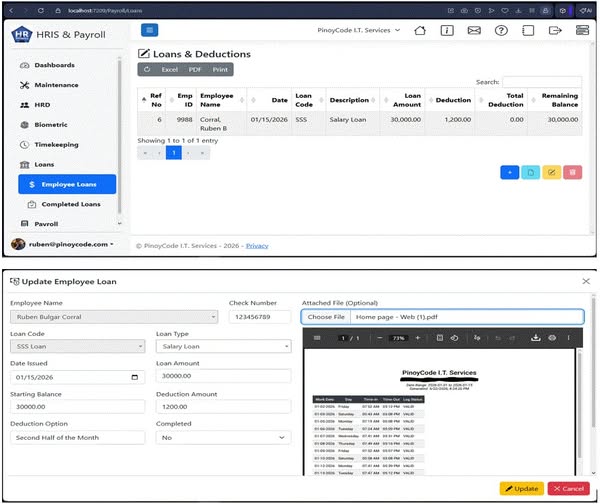Click the Deduction Amount input

coord(223,406)
